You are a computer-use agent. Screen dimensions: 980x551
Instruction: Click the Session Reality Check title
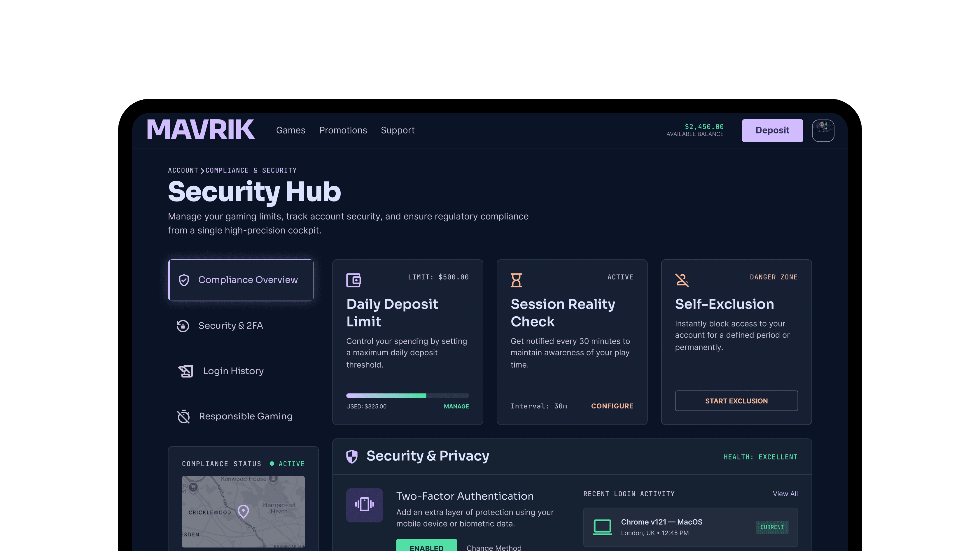pos(563,313)
